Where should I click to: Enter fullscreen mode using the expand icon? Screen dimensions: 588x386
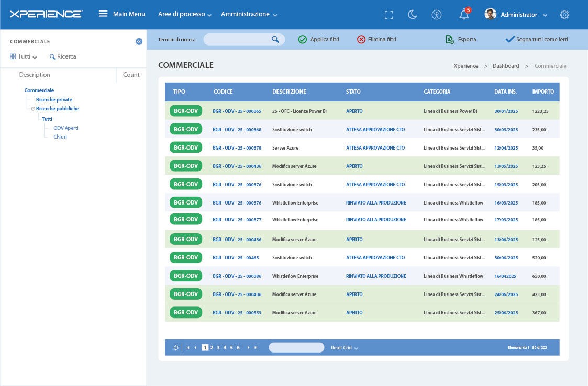coord(389,15)
